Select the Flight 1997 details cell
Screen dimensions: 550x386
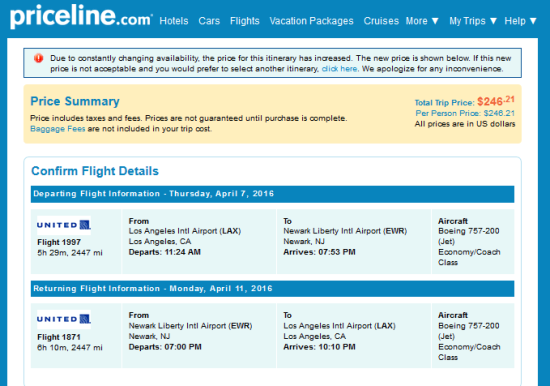[x=76, y=241]
